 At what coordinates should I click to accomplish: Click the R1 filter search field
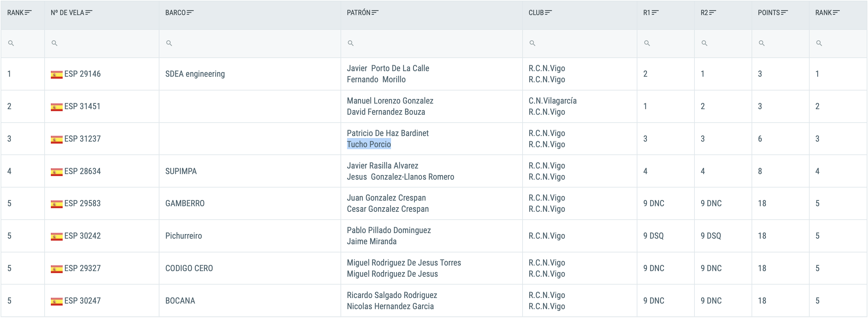click(x=666, y=44)
